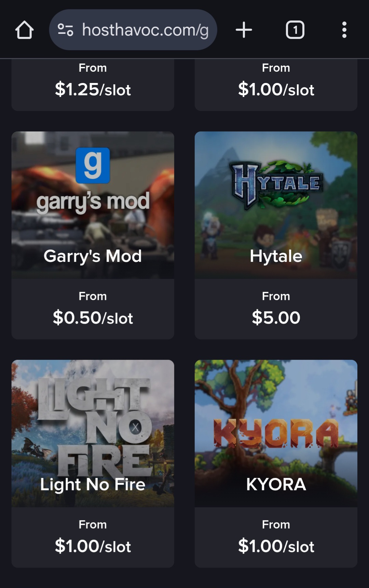
Task: Open site info icon in address bar
Action: [65, 30]
